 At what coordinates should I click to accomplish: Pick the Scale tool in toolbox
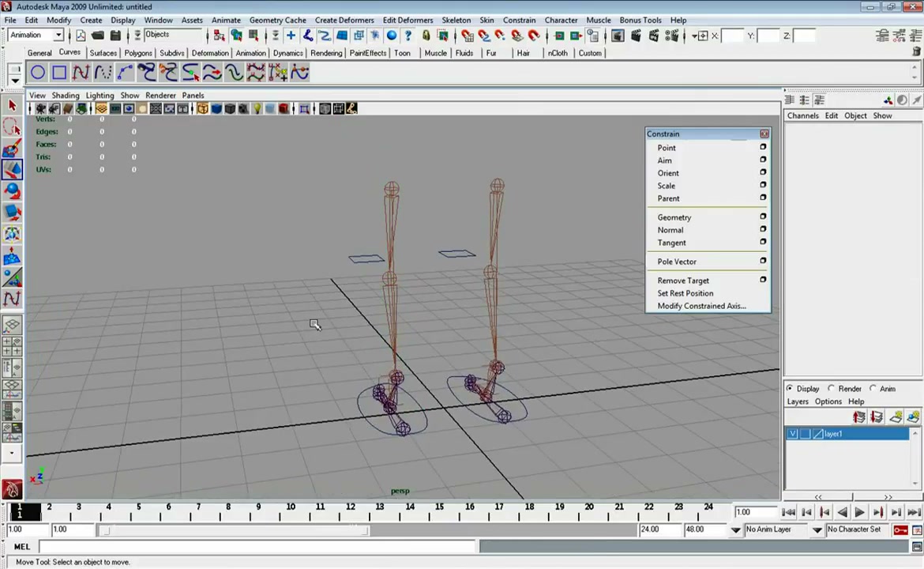pyautogui.click(x=12, y=213)
